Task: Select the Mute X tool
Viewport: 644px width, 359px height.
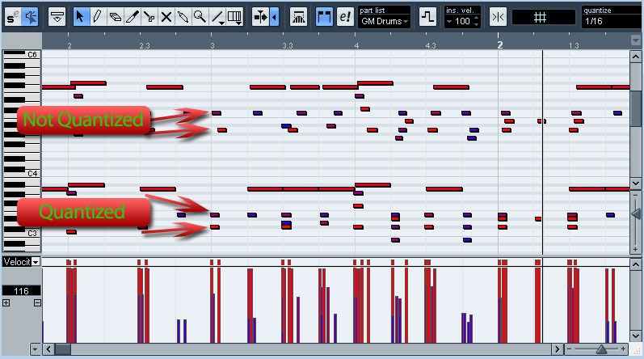Action: point(166,17)
